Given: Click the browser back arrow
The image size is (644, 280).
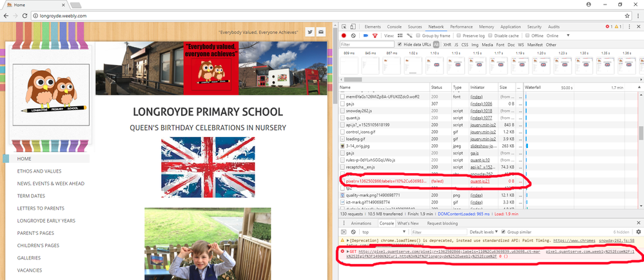Looking at the screenshot, I should point(6,15).
